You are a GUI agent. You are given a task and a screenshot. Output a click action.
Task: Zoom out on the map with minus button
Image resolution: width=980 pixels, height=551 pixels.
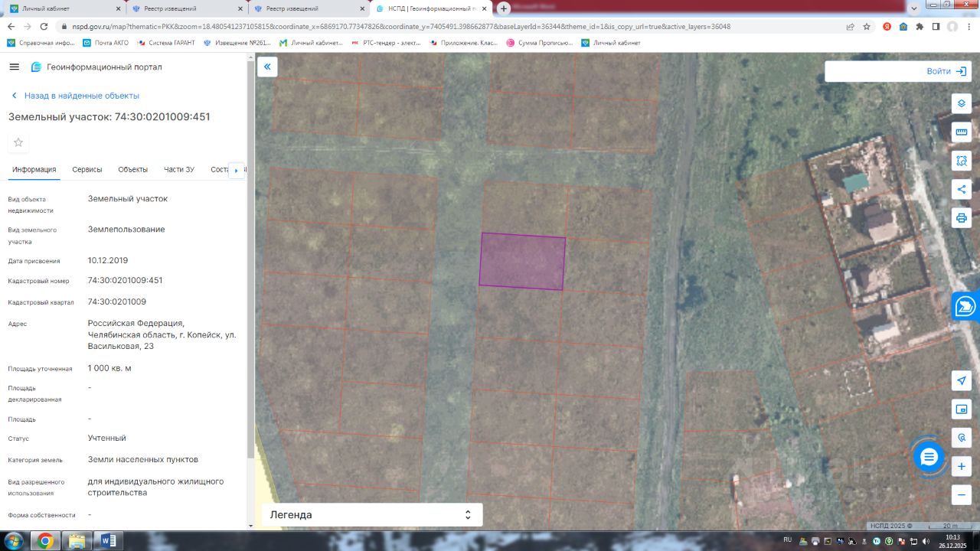[962, 495]
